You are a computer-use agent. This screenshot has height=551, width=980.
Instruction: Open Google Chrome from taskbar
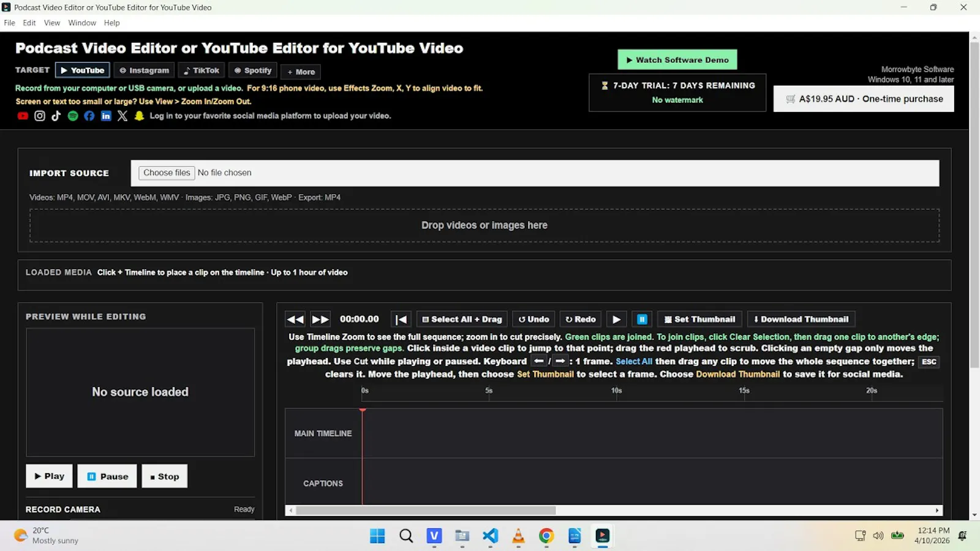(x=546, y=536)
